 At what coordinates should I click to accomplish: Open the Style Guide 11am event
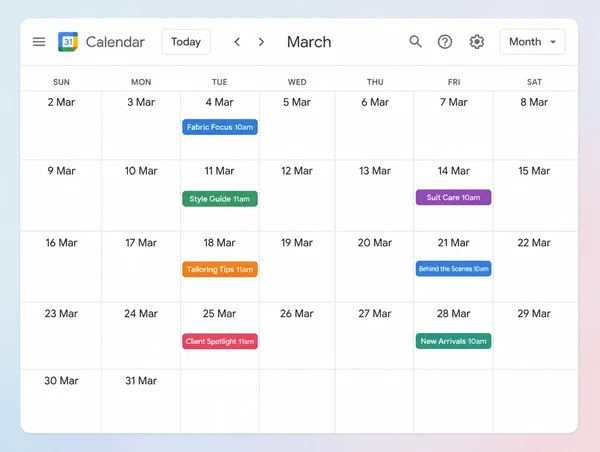tap(220, 199)
